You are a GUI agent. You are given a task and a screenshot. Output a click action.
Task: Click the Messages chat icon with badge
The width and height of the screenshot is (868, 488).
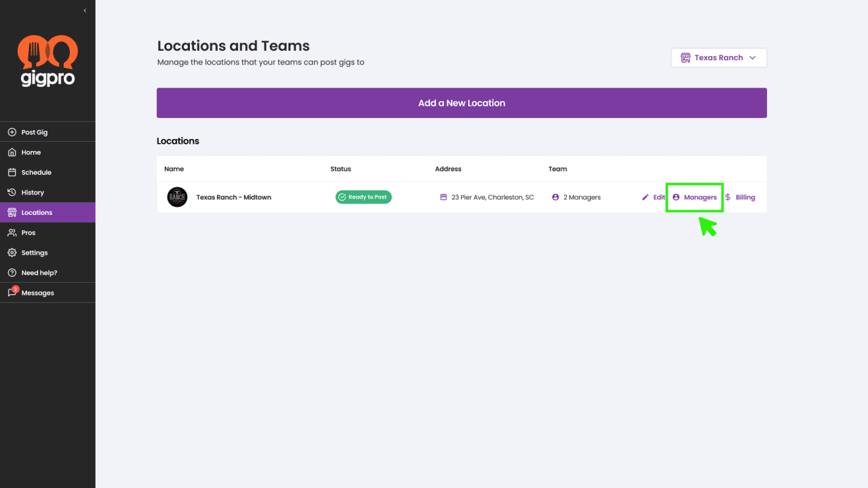click(12, 292)
